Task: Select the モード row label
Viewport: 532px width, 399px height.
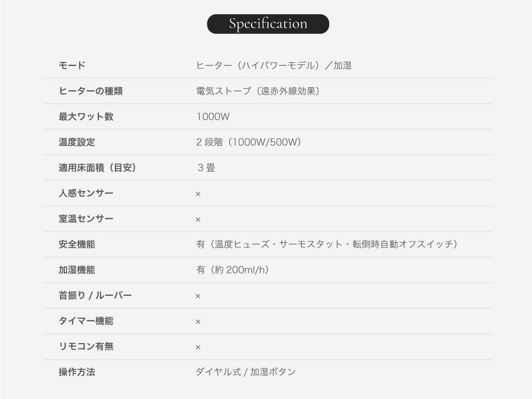Action: coord(72,65)
